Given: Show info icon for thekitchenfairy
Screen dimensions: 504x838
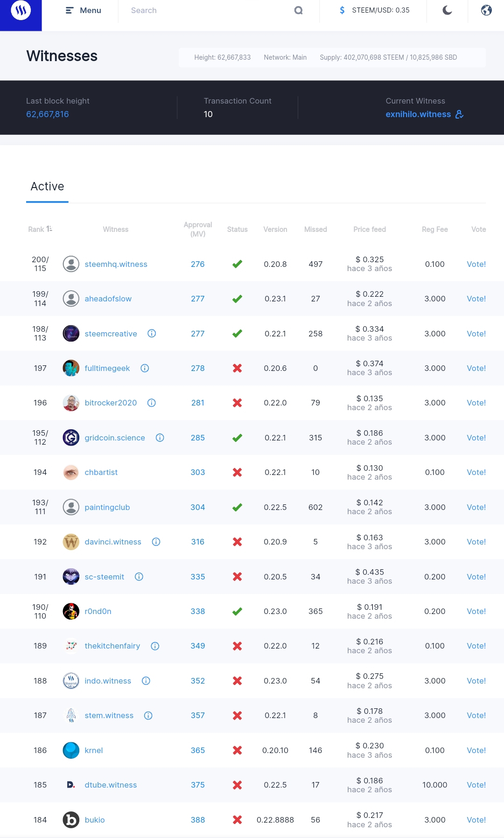Looking at the screenshot, I should click(155, 646).
